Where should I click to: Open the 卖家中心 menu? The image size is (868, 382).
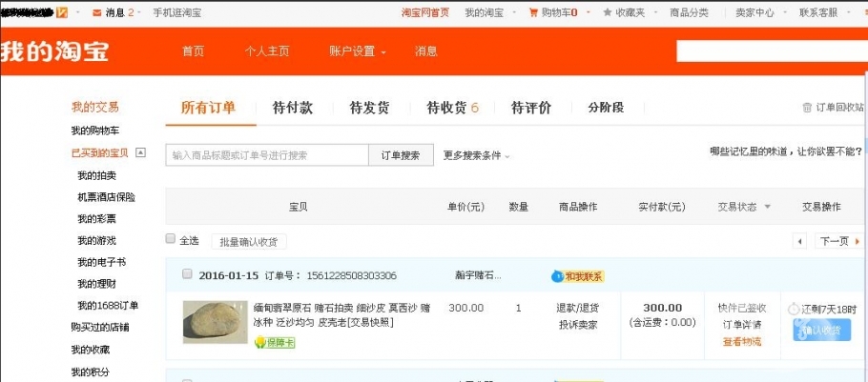click(758, 12)
